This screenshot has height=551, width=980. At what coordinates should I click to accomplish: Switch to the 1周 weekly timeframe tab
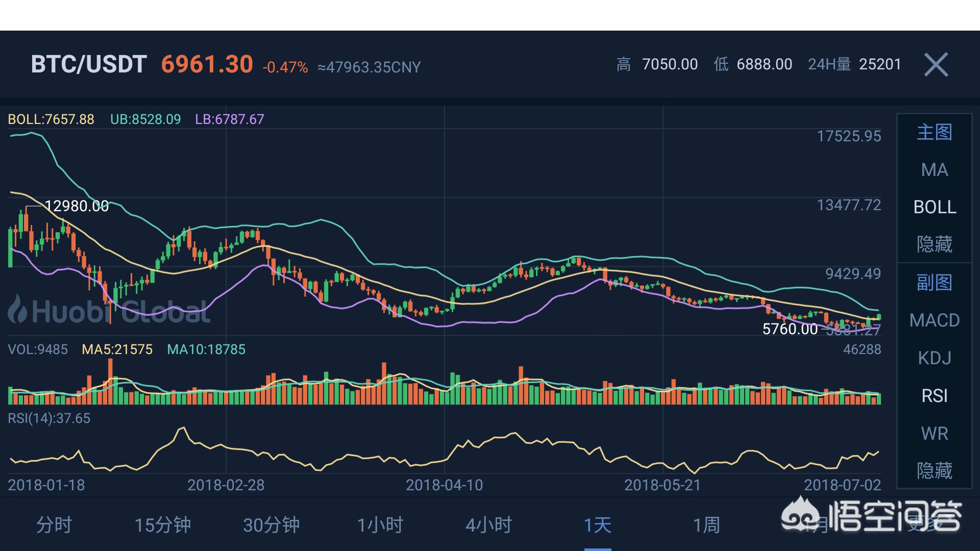coord(706,525)
